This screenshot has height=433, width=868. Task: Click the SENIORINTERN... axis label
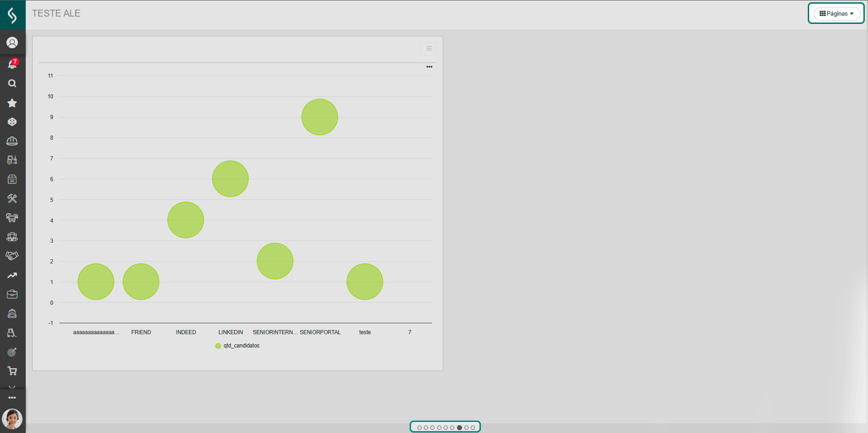coord(275,332)
